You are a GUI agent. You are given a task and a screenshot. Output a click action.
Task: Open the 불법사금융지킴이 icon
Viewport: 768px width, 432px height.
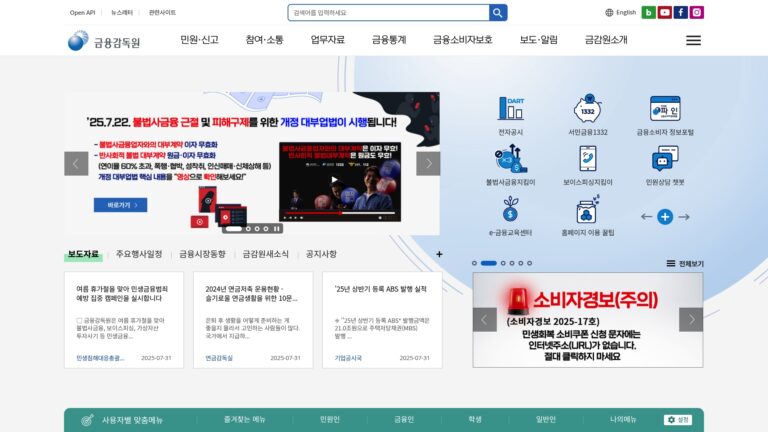coord(510,158)
